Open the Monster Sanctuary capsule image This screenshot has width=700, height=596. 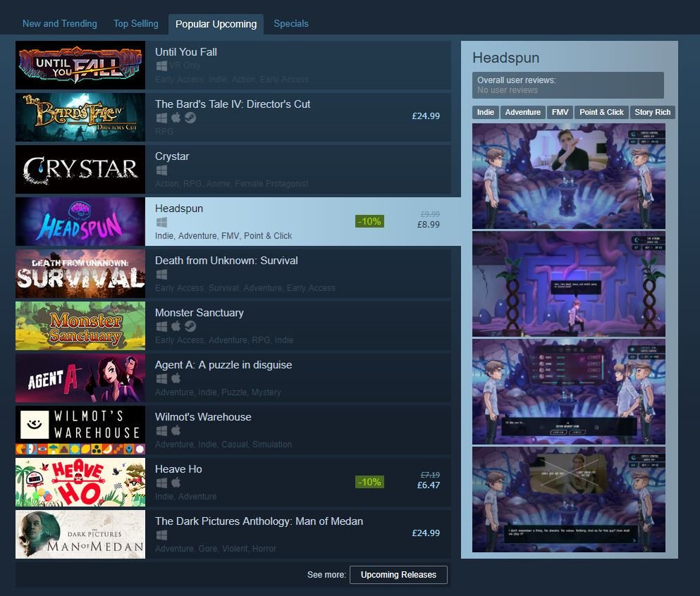[80, 325]
